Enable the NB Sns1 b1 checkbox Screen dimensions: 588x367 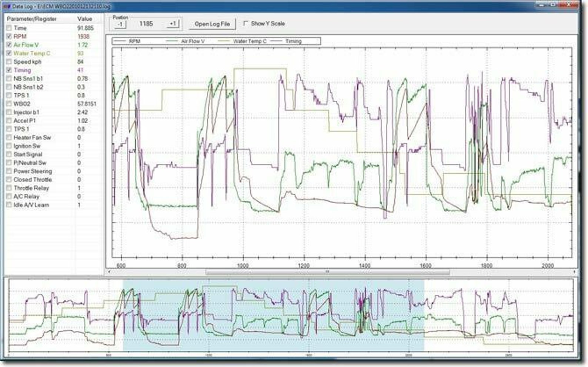(x=9, y=79)
